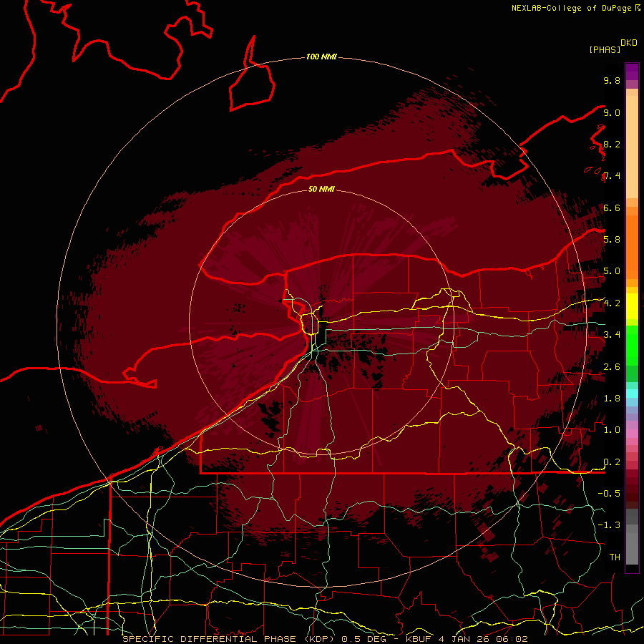This screenshot has width=644, height=644.
Task: Click the 5.8 scale value
Action: click(612, 239)
